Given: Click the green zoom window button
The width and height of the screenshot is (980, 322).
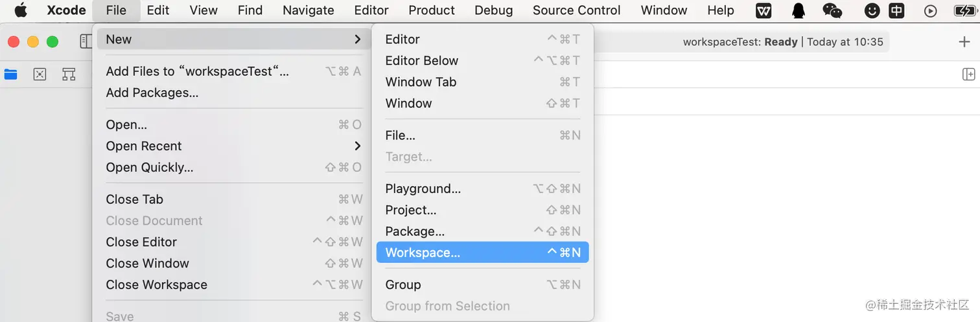Looking at the screenshot, I should tap(52, 41).
